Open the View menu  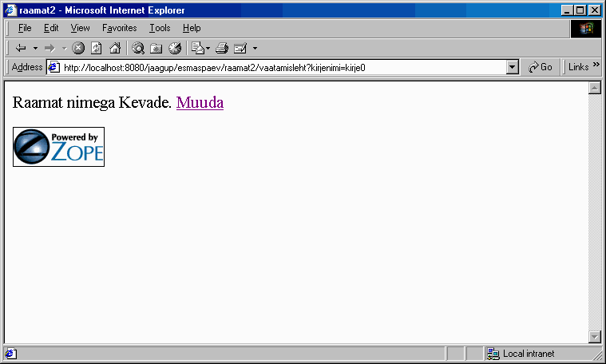80,28
